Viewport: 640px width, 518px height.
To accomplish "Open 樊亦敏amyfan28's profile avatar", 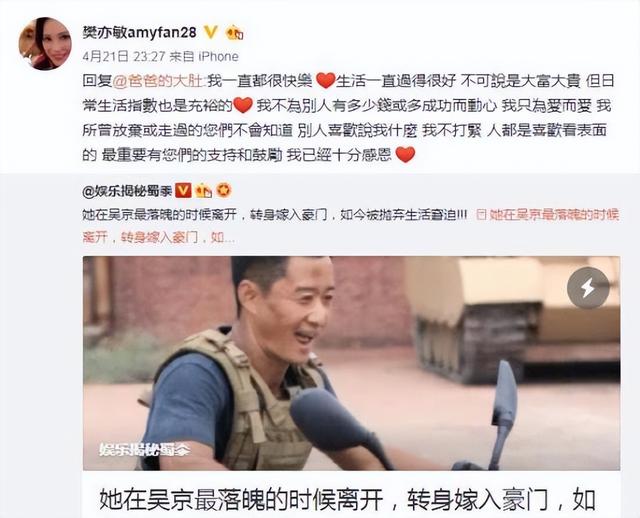I will (45, 43).
